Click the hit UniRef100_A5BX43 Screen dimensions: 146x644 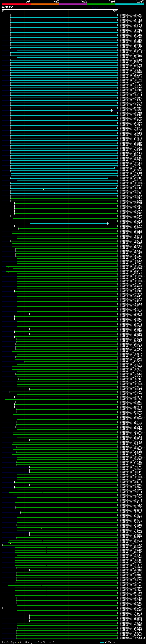coord(131,186)
